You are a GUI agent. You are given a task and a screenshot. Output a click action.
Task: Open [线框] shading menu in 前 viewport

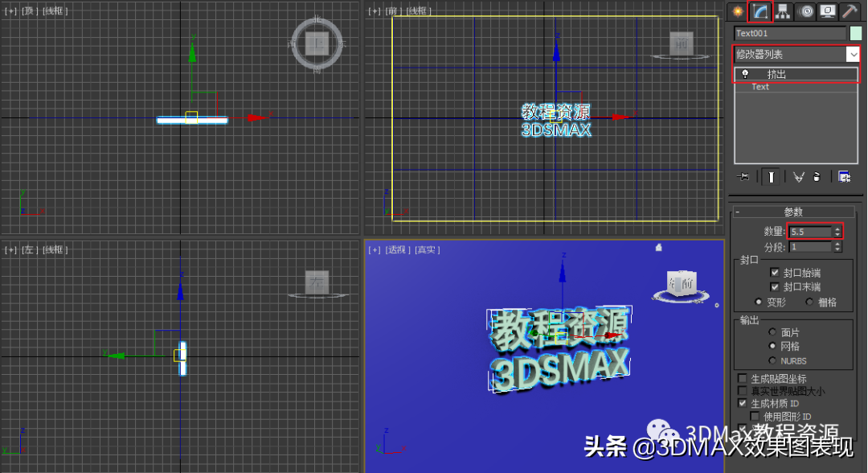click(x=419, y=11)
